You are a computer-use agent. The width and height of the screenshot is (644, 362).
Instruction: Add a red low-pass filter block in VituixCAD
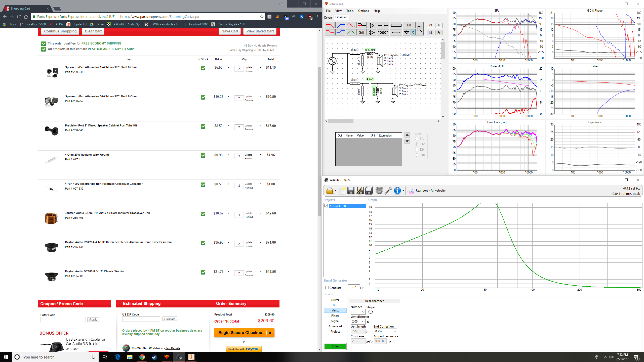[330, 25]
